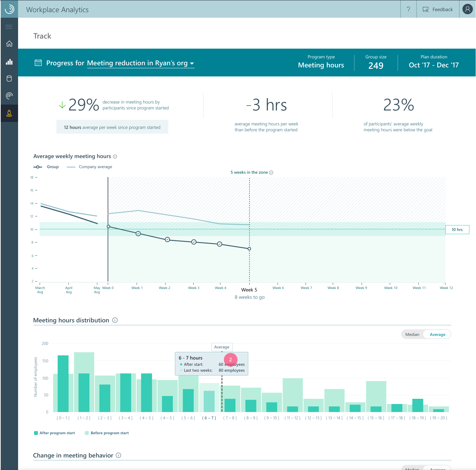Open the Meeting reduction in Ryan's org dropdown
Viewport: 476px width, 470px height.
click(x=140, y=63)
